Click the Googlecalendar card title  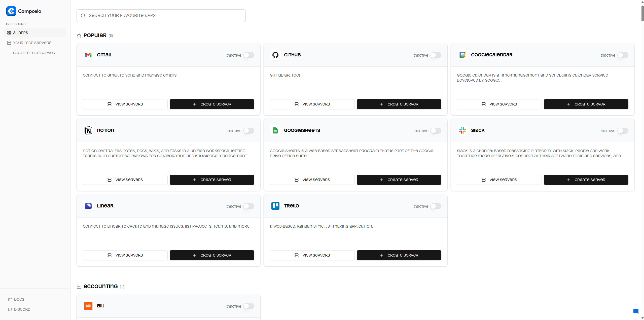(x=492, y=55)
